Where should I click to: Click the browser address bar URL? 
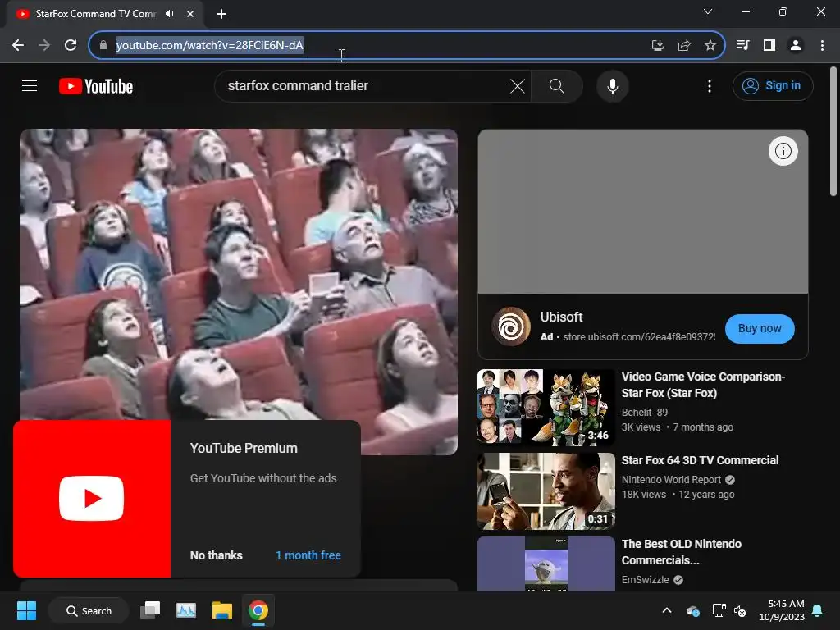click(210, 45)
